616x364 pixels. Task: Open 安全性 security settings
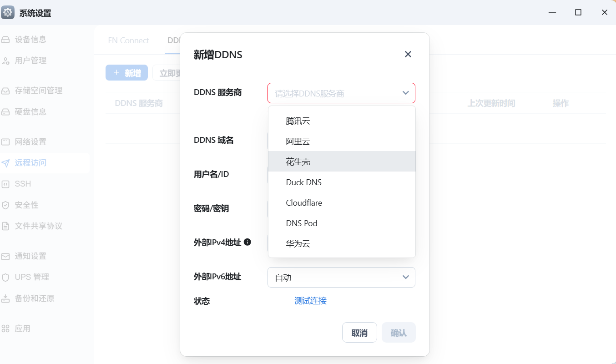27,205
